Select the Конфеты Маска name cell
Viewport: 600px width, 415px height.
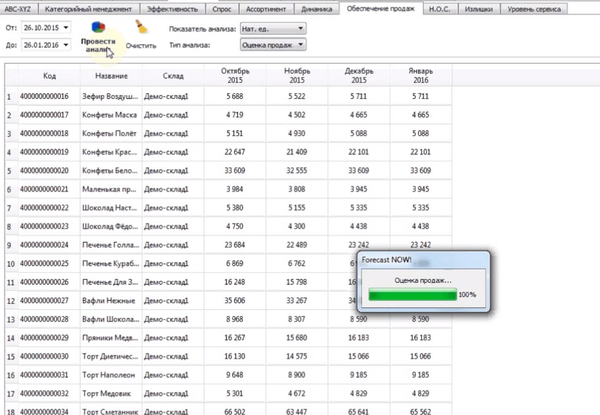tap(111, 115)
